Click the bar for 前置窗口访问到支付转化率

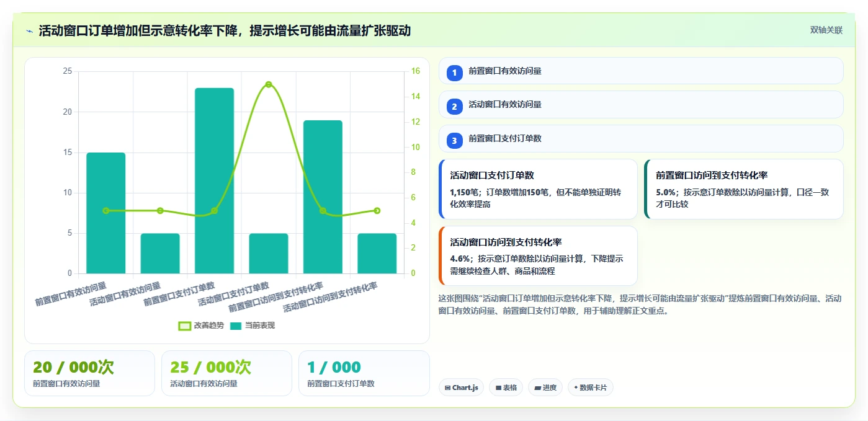click(323, 197)
